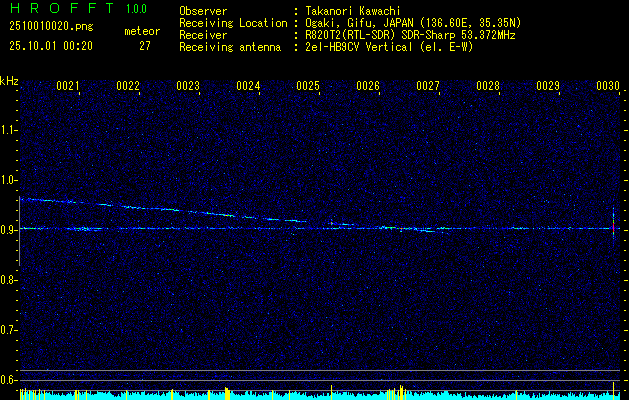Screen dimensions: 629x400
Task: Click the 0030 time marker
Action: tap(608, 86)
